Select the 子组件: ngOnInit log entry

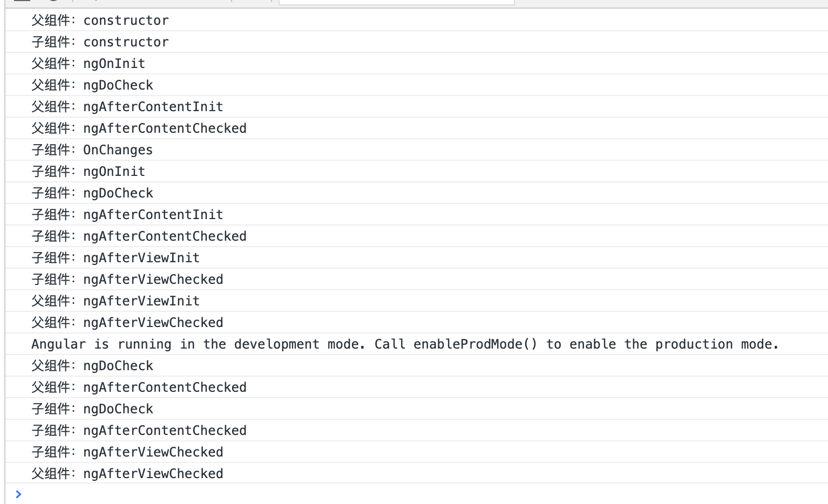pos(89,172)
